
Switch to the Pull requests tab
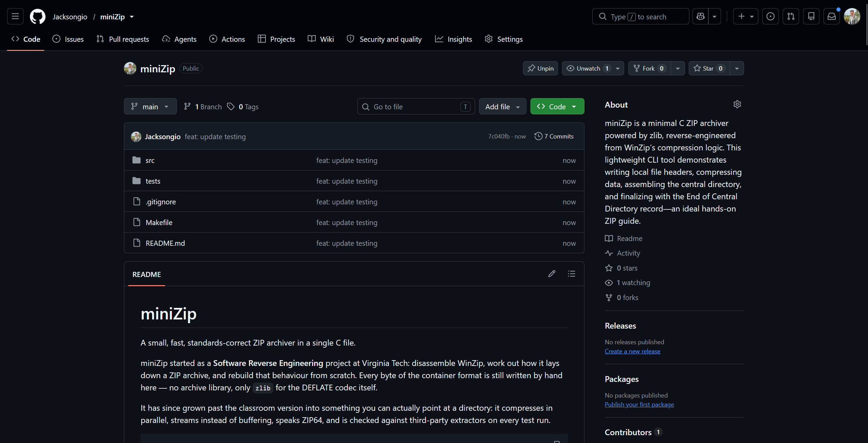[x=123, y=39]
